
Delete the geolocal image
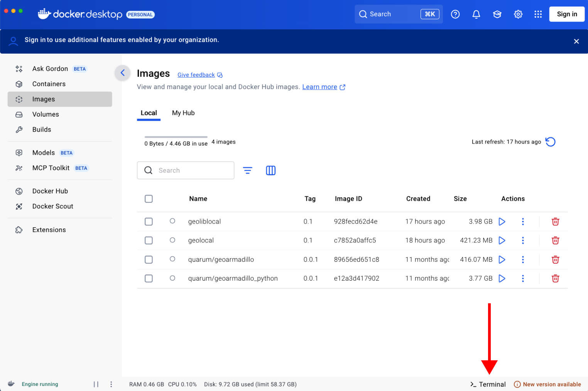click(x=556, y=240)
